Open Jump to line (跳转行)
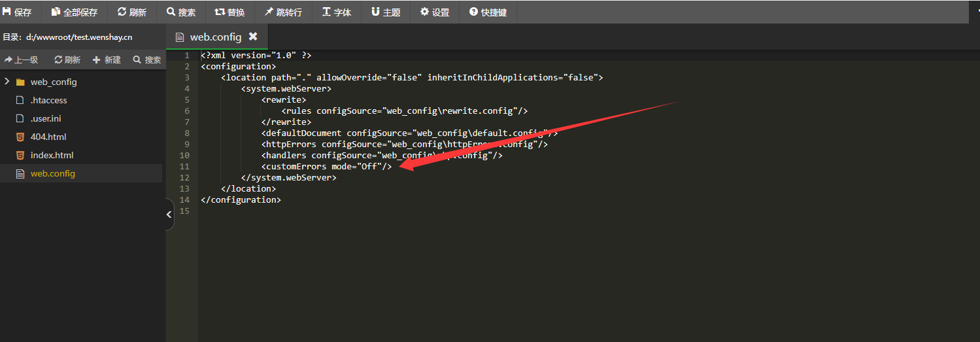This screenshot has height=342, width=980. point(283,12)
